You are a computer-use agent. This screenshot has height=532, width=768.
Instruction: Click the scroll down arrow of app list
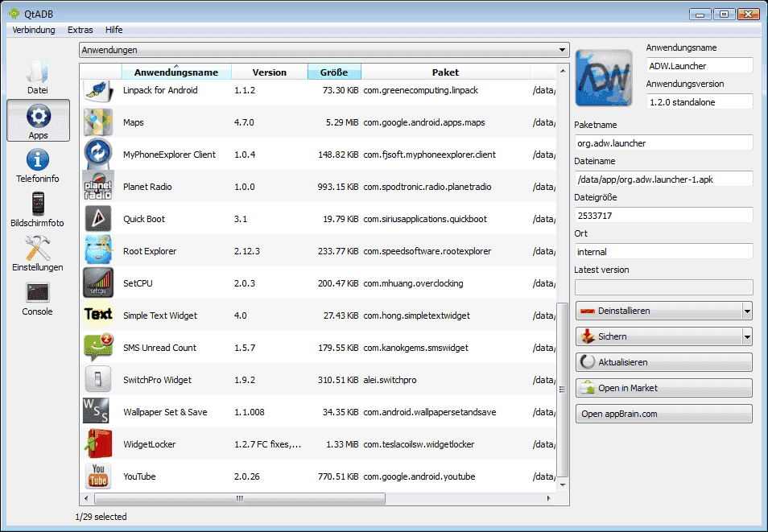562,485
